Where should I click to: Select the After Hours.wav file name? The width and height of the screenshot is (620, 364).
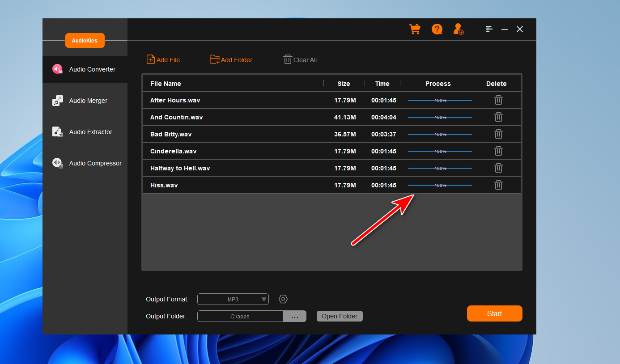click(175, 100)
